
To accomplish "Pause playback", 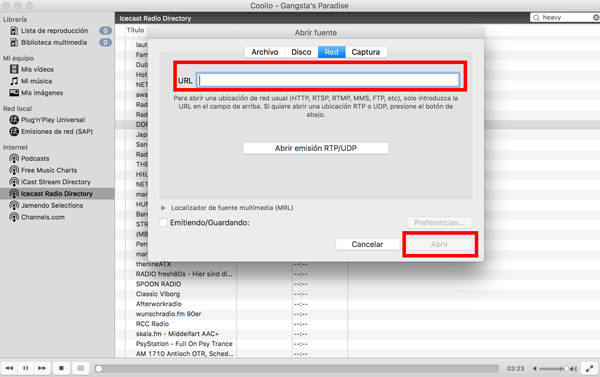I will 26,368.
